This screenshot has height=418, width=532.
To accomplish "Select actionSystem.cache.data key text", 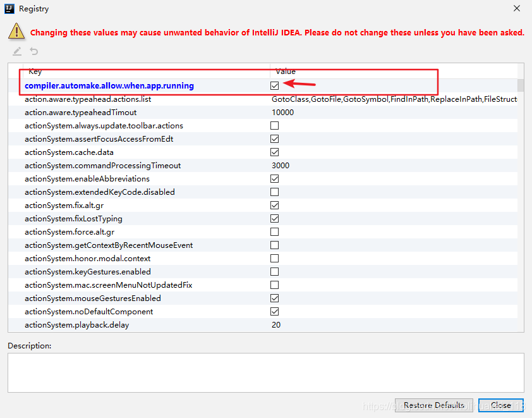I will coord(70,152).
